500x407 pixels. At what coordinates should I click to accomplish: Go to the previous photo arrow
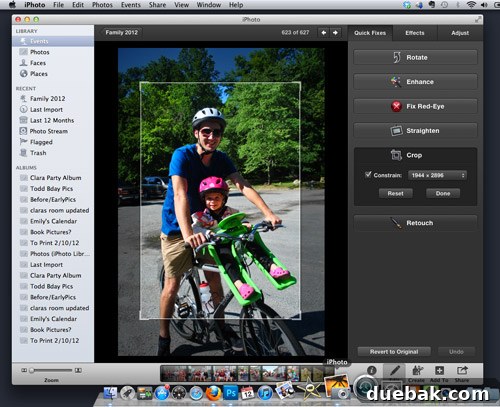(323, 33)
